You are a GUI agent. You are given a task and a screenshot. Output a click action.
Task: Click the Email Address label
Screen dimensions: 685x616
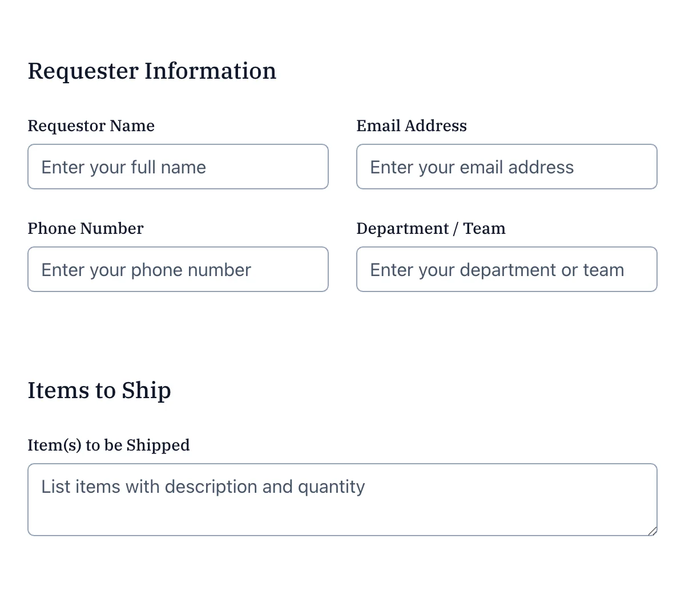pyautogui.click(x=411, y=125)
